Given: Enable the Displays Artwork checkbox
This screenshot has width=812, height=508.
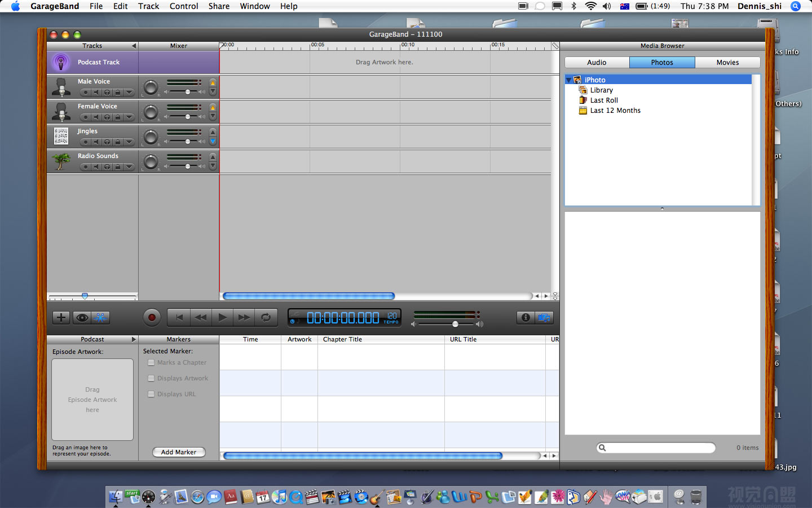Looking at the screenshot, I should pos(151,378).
